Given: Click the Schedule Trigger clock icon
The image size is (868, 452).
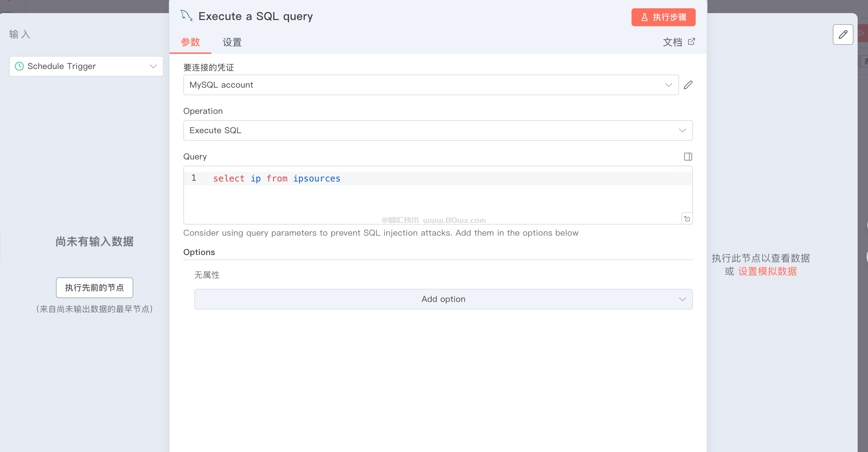Looking at the screenshot, I should point(19,66).
